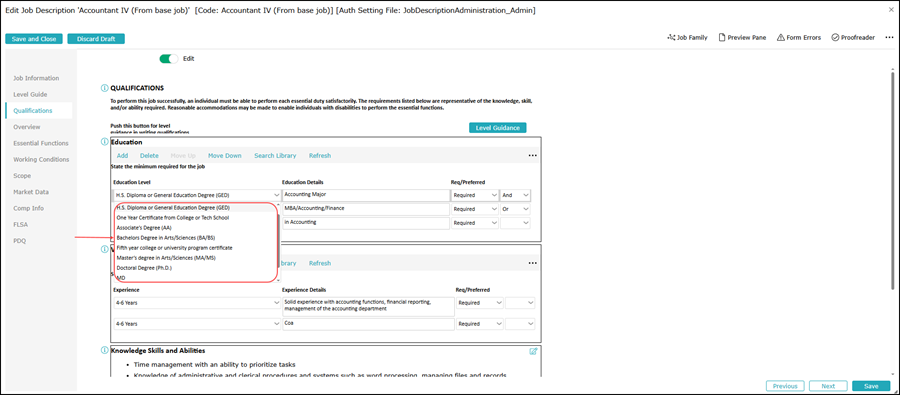Viewport: 900px width, 395px height.
Task: Select Doctoral Degree (Ph.D.) option
Action: (195, 268)
